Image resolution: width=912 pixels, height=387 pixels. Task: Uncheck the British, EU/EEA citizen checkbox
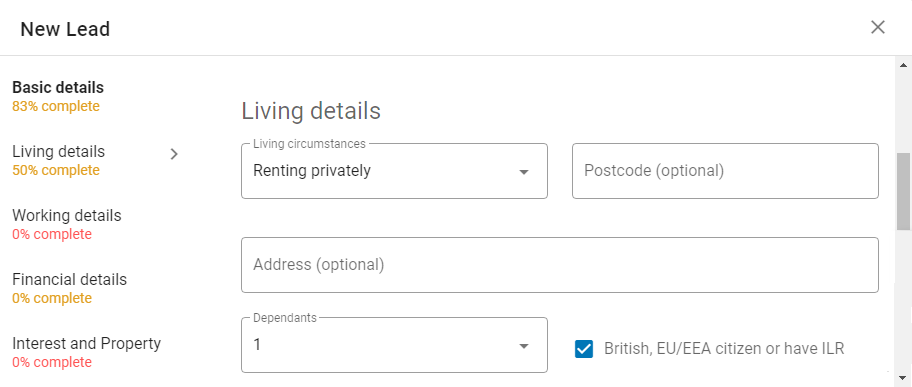583,349
